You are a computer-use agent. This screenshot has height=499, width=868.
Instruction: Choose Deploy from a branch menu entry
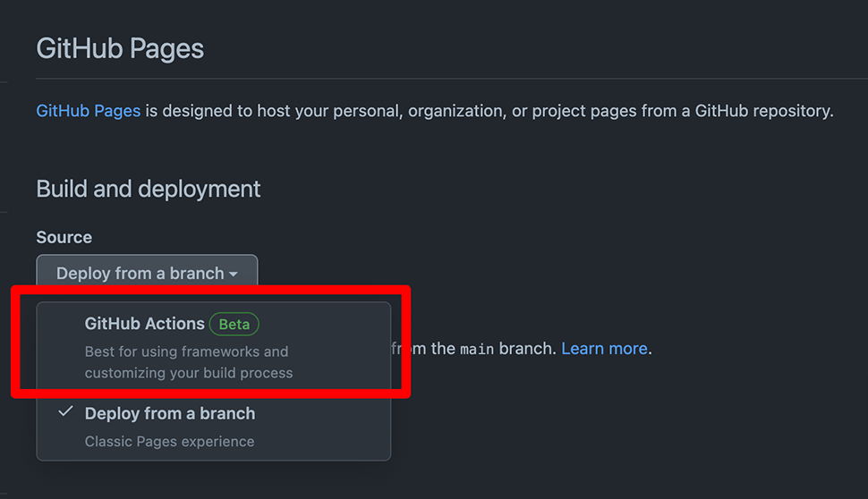click(214, 427)
